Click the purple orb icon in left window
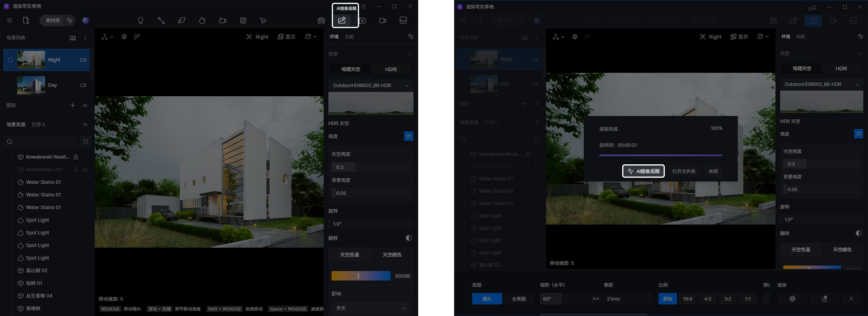Image resolution: width=868 pixels, height=316 pixels. pos(86,21)
